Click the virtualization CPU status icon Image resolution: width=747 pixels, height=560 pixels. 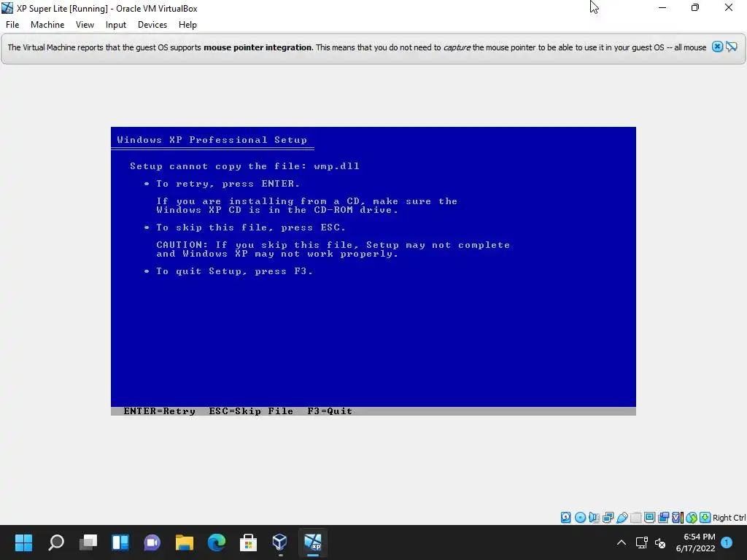click(x=678, y=518)
